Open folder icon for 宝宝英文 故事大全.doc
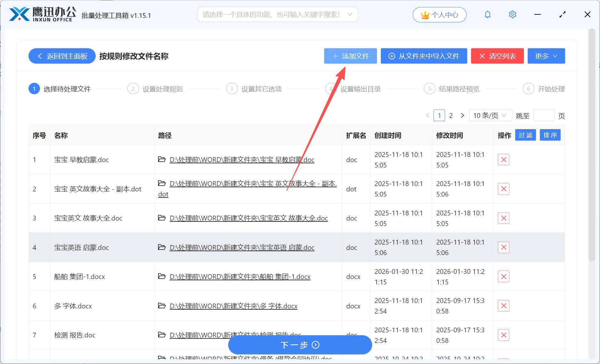 [x=162, y=218]
